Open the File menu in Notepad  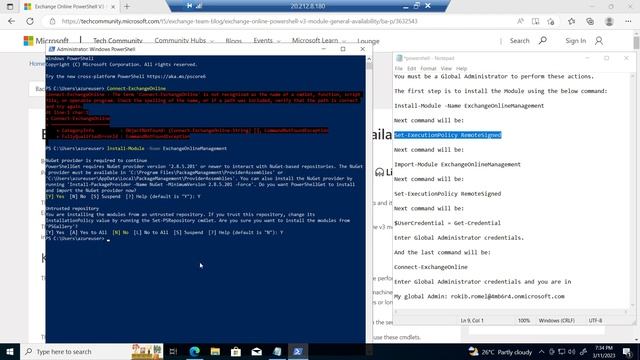point(399,69)
